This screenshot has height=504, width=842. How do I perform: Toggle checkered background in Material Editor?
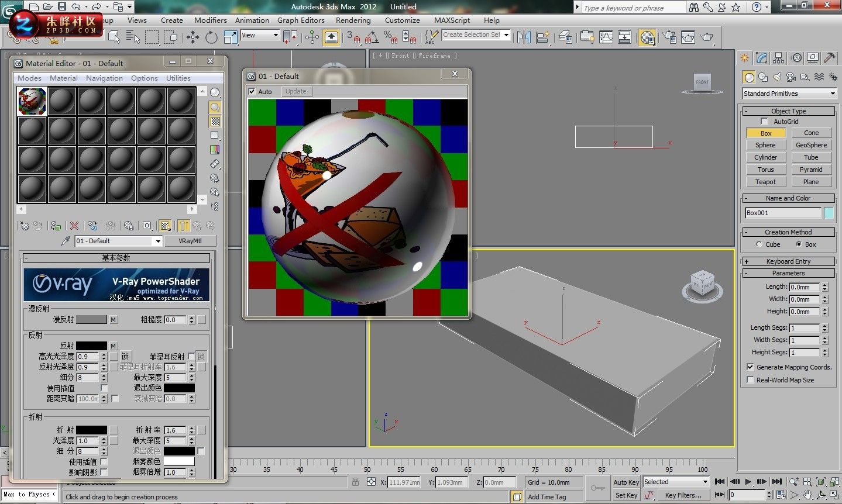click(215, 122)
